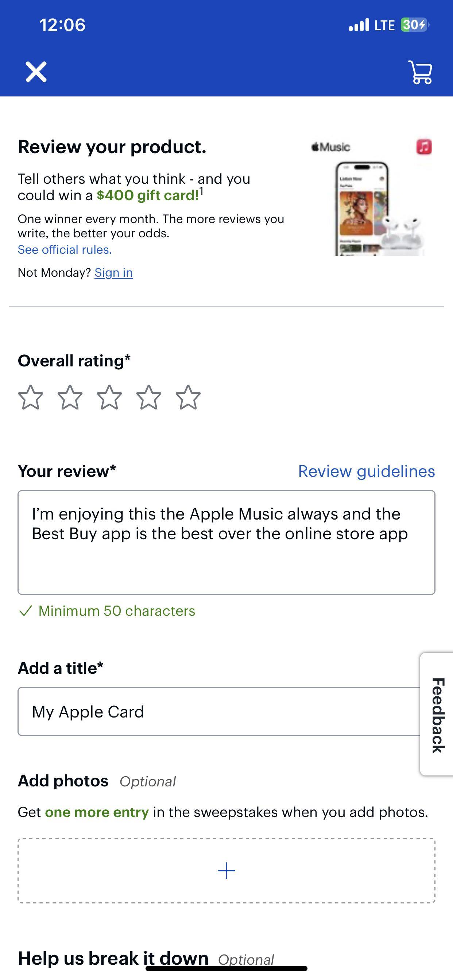Click the 'one more entry' sweepstakes text
453x980 pixels.
(x=96, y=812)
